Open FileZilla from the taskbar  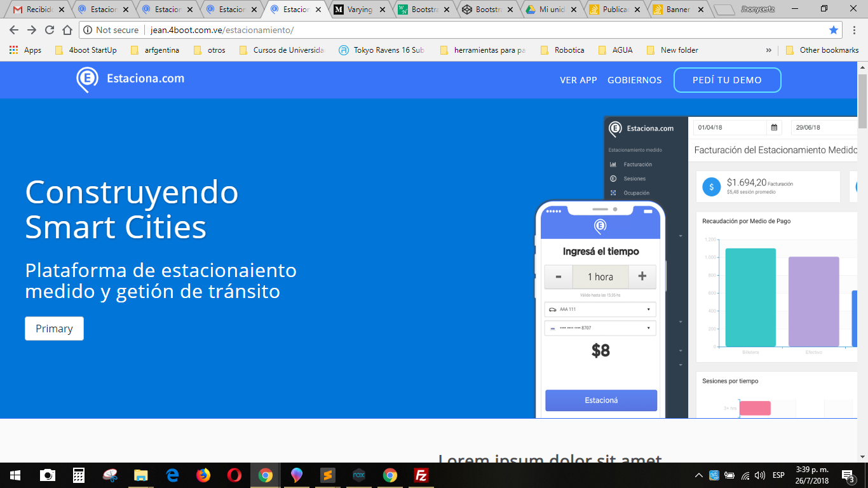pyautogui.click(x=421, y=475)
